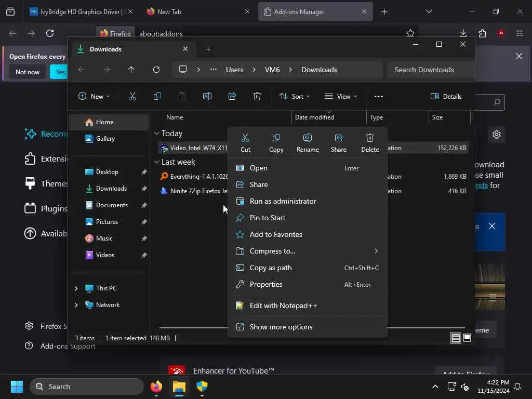
Task: Open the Firefox downloads panel icon
Action: [x=463, y=33]
